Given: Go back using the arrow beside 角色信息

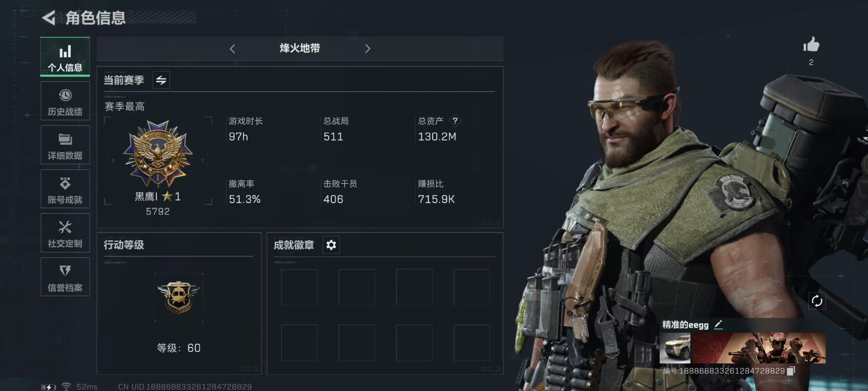Looking at the screenshot, I should pos(49,18).
